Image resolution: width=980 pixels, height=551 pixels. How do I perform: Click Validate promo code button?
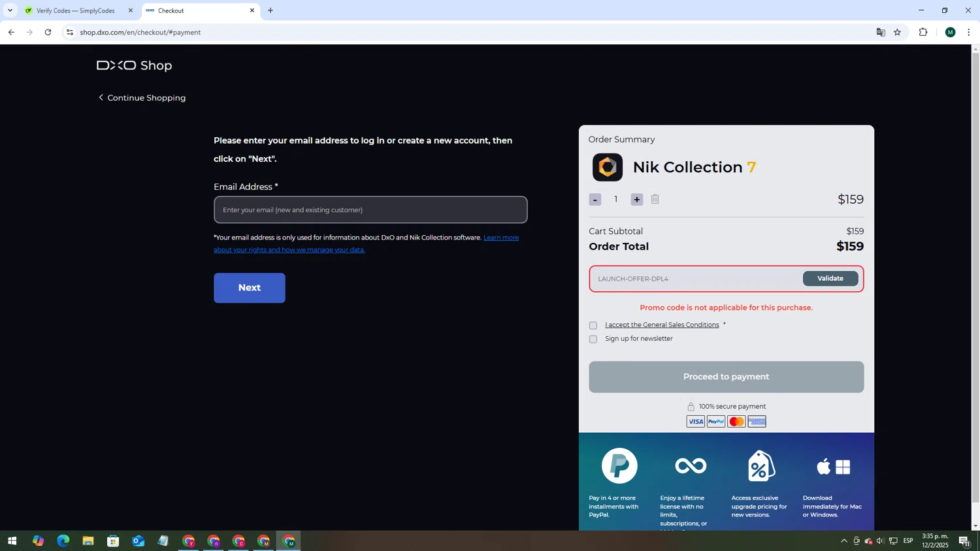click(x=830, y=279)
